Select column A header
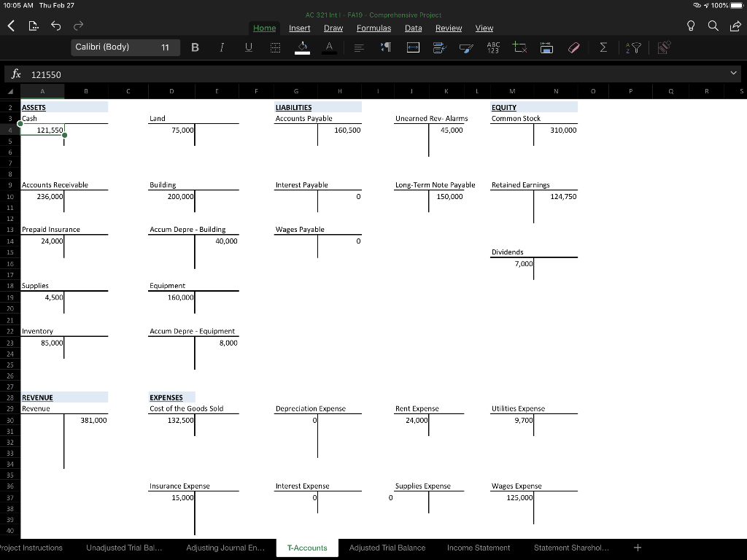The width and height of the screenshot is (747, 560). tap(42, 91)
